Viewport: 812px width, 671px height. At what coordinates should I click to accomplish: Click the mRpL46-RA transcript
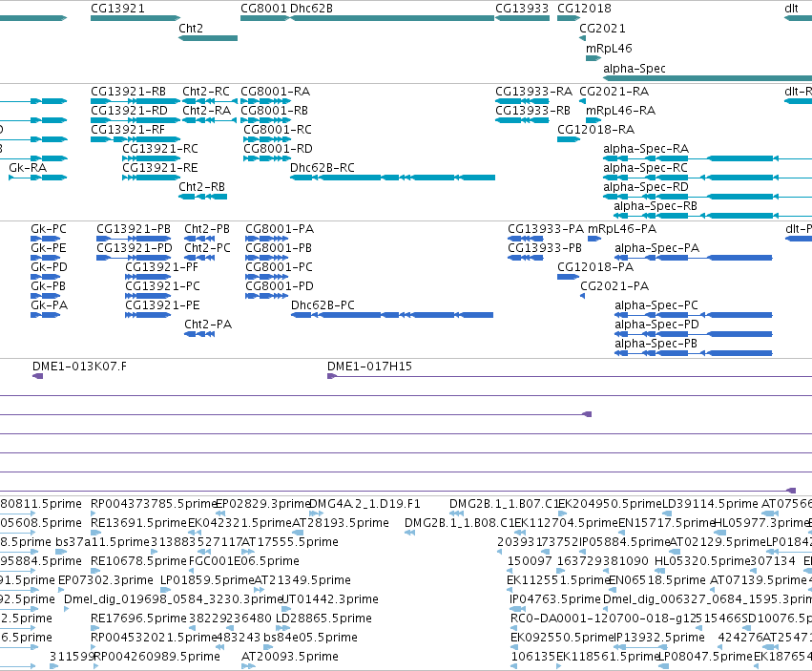click(x=593, y=120)
